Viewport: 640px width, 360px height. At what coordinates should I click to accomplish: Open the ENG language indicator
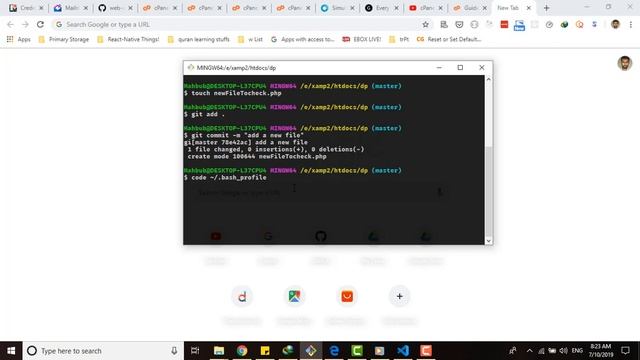[577, 351]
